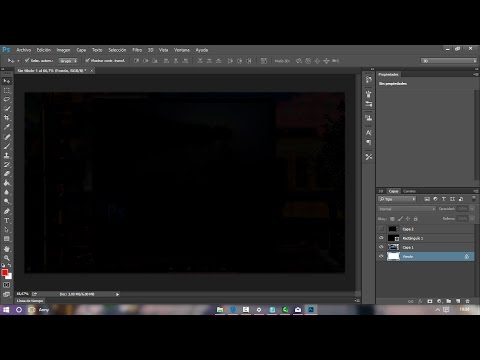480x360 pixels.
Task: Open the Layers panel flyout menu
Action: point(476,191)
